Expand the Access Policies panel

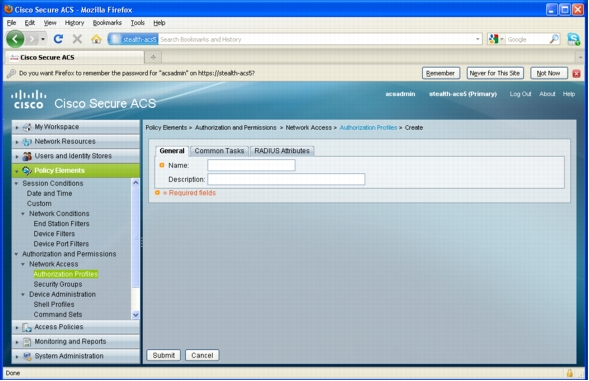17,328
